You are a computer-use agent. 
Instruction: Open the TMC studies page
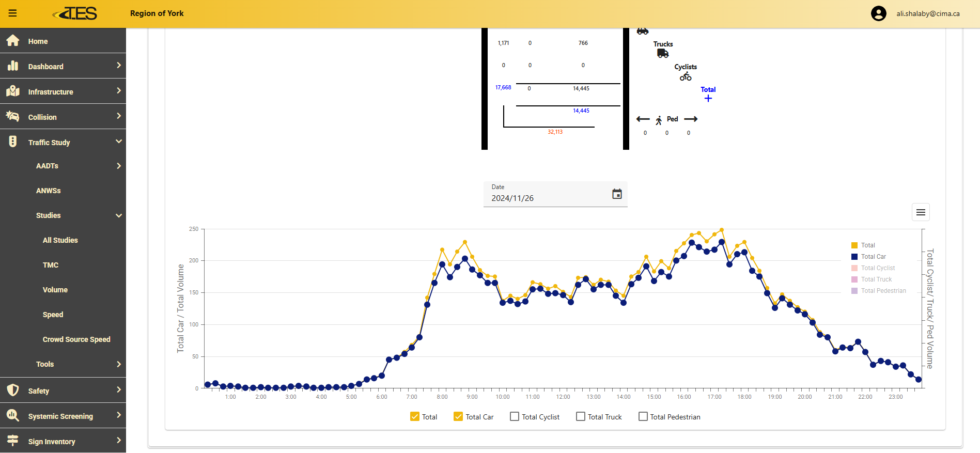click(51, 265)
